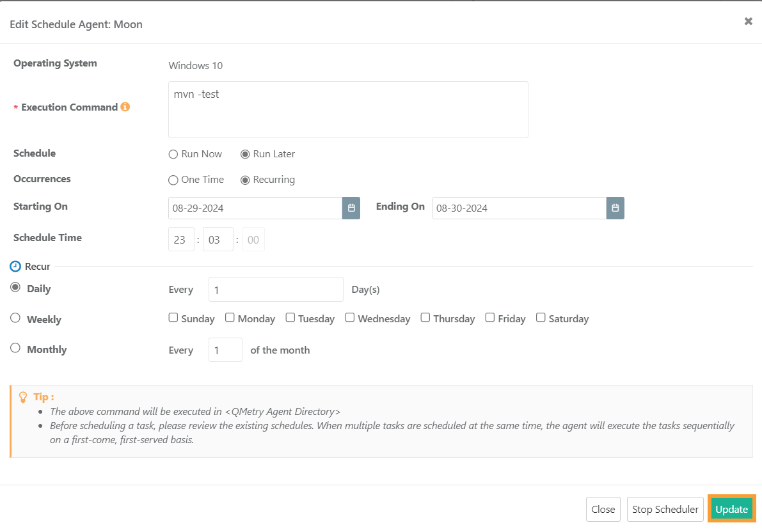Check the Friday checkbox

pyautogui.click(x=489, y=317)
